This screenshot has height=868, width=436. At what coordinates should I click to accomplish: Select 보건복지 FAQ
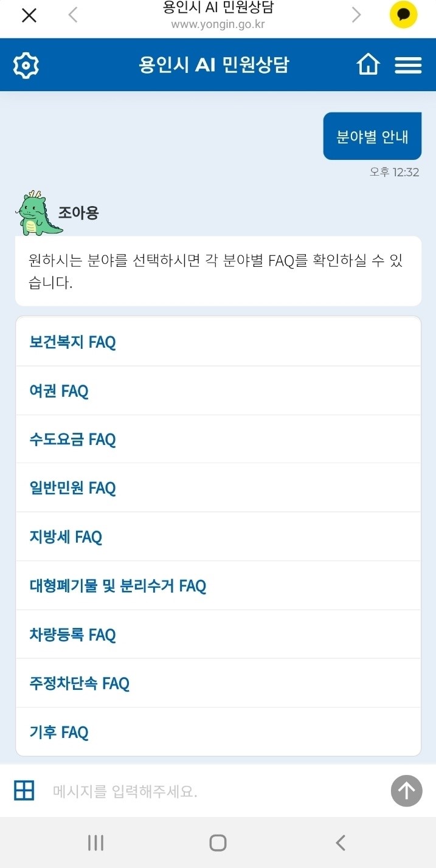coord(218,342)
